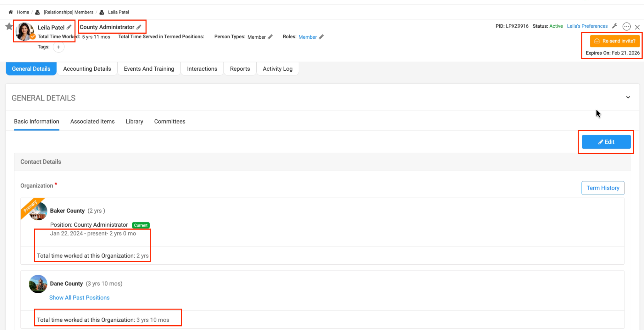This screenshot has width=644, height=330.
Task: Switch to Accounting Details tab
Action: pos(87,69)
